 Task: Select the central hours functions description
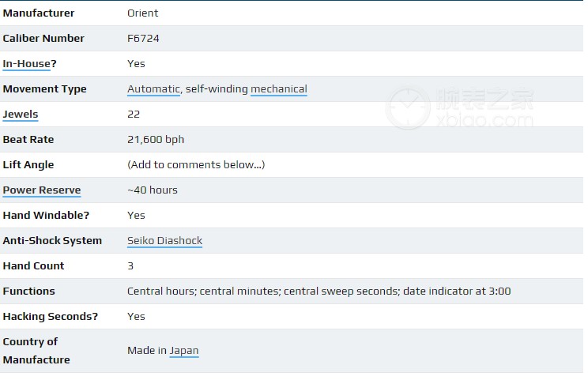tap(318, 292)
